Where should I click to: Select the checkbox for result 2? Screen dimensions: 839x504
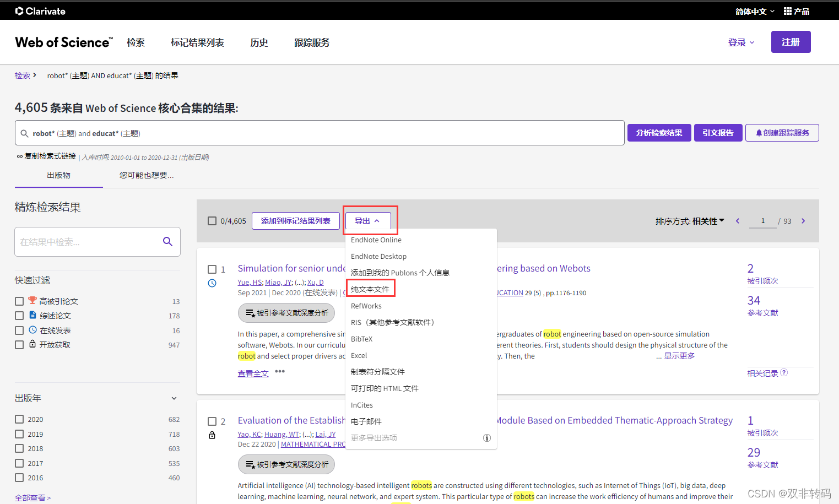click(x=212, y=421)
